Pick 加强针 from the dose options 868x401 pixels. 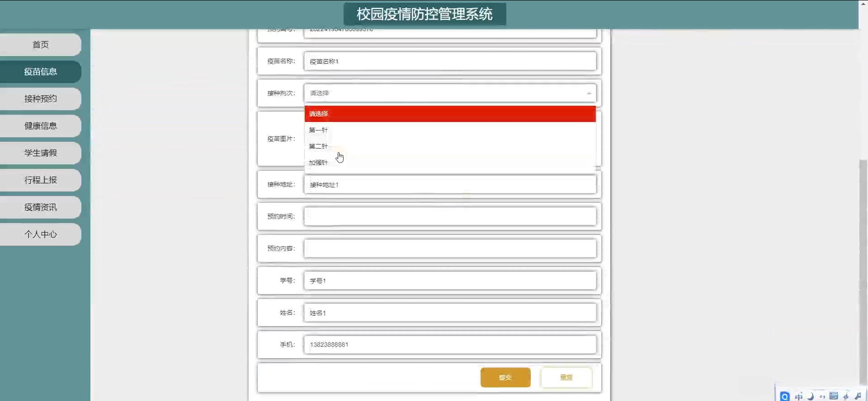[x=318, y=163]
